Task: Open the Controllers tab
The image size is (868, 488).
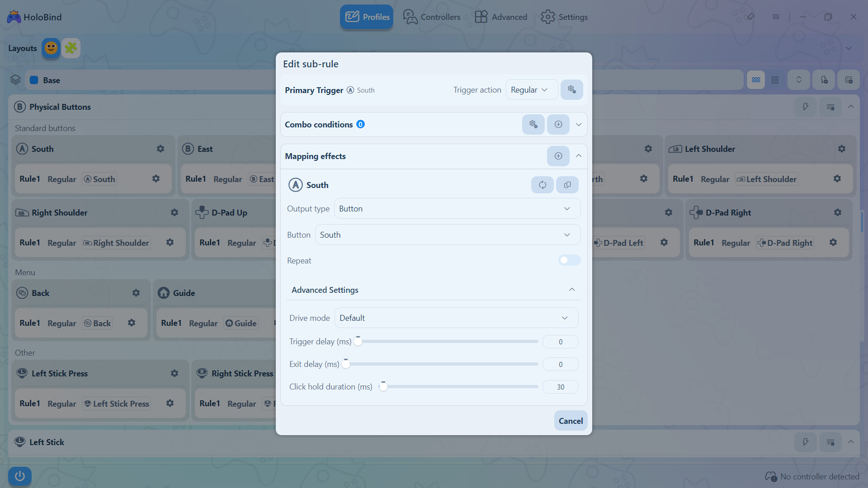Action: [431, 17]
